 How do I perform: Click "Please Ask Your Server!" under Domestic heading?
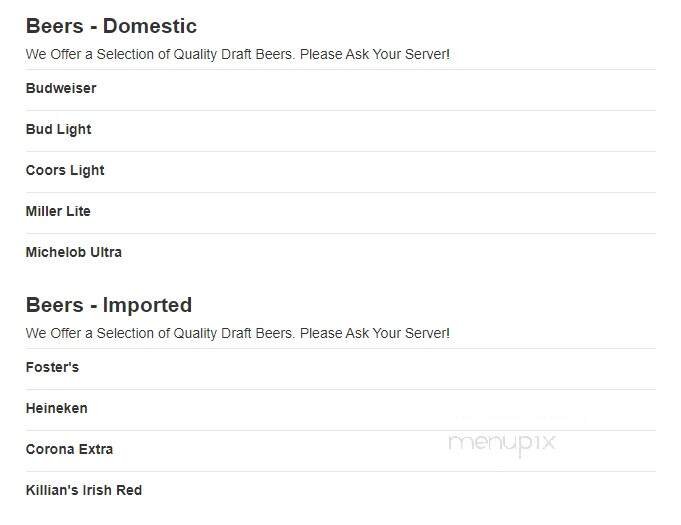[x=375, y=54]
